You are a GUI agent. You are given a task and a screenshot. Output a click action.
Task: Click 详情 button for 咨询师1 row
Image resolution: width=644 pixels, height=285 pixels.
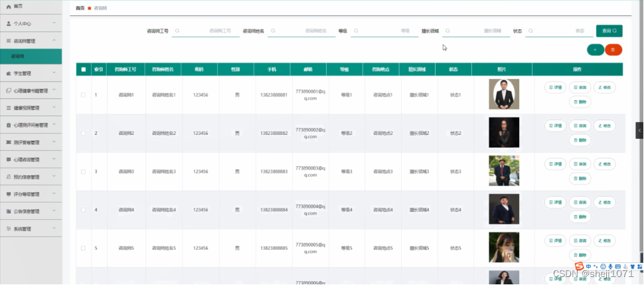555,88
